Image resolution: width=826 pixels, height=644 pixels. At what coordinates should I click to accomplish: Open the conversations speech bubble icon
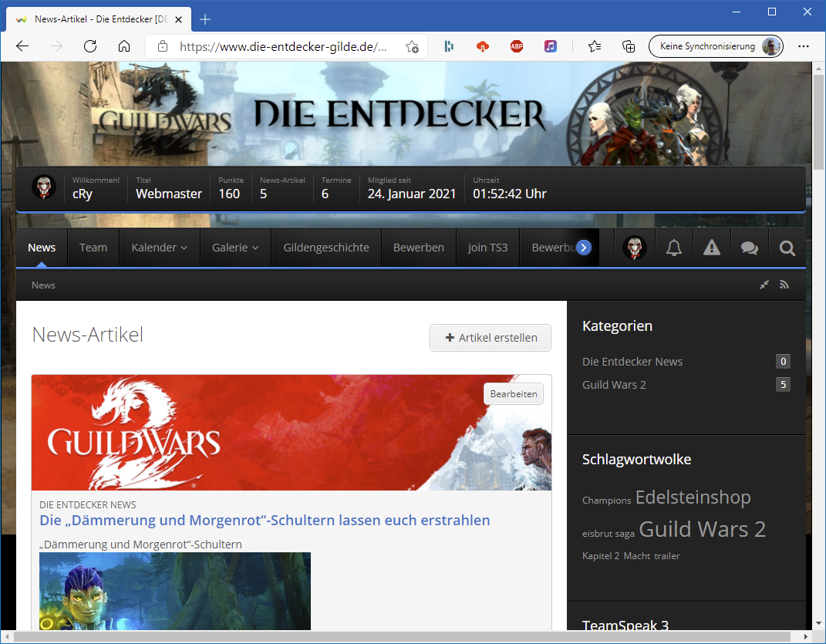point(749,248)
